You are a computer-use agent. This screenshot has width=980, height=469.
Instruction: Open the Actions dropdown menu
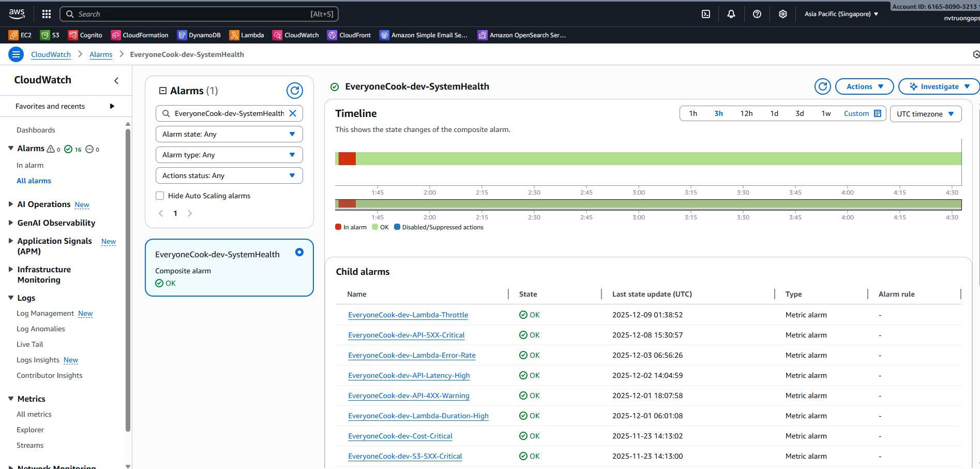(x=865, y=86)
